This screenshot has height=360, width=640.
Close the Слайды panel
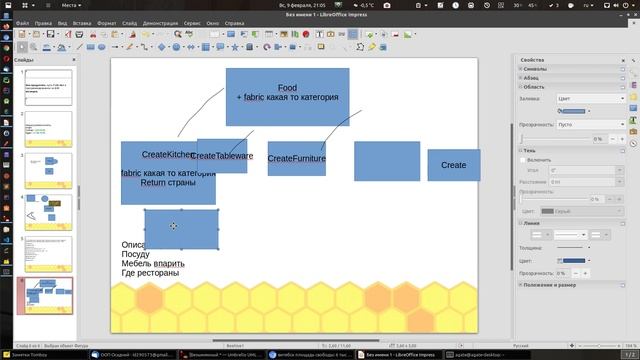click(x=74, y=60)
